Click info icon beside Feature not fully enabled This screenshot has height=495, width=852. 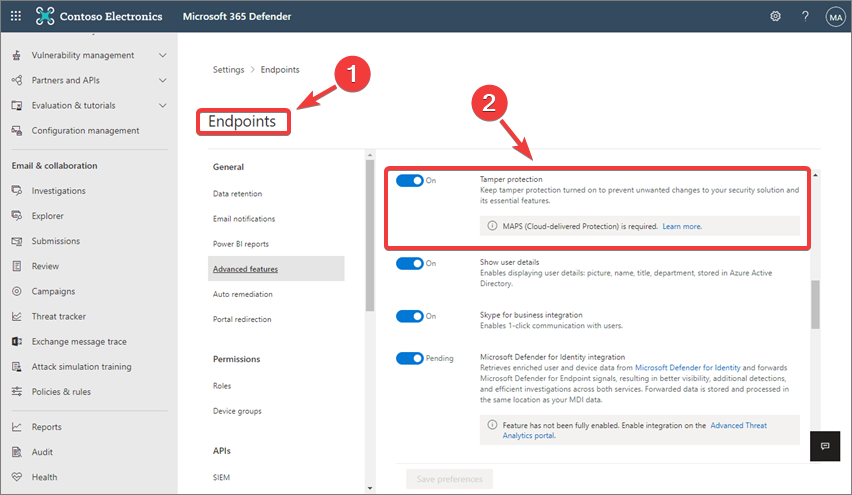tap(492, 425)
